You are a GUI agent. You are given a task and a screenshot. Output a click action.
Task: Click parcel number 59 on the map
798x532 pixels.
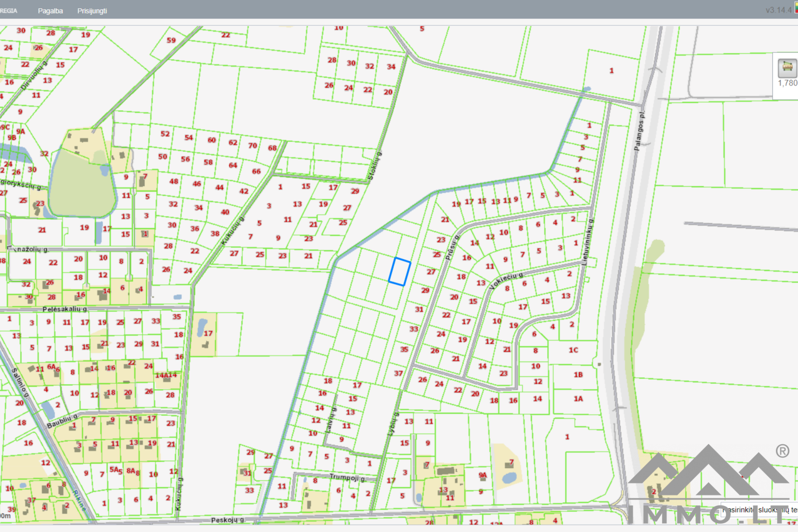pyautogui.click(x=171, y=40)
